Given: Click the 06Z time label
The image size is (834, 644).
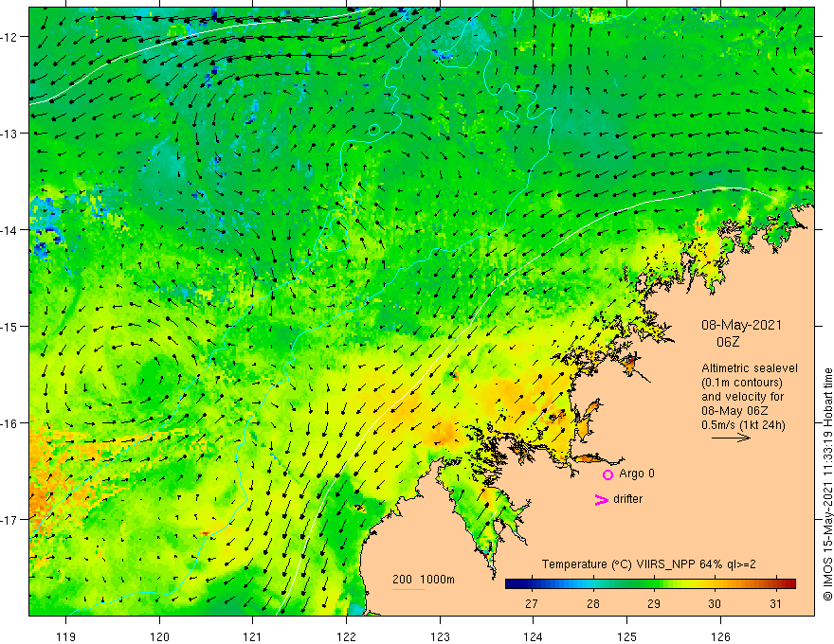Looking at the screenshot, I should [728, 342].
